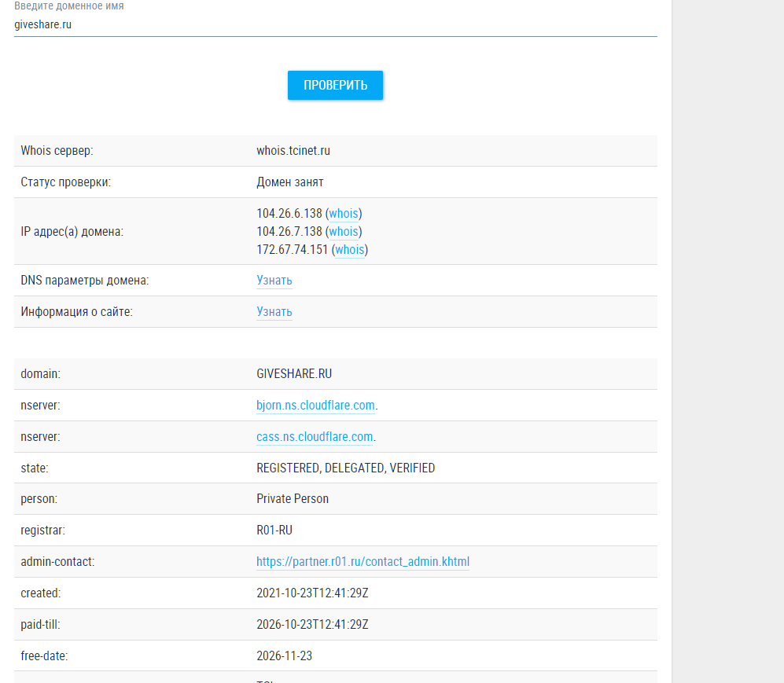Screen dimensions: 784x683
Task: Open cass.ns.cloudflare.com nameserver link
Action: pyautogui.click(x=315, y=437)
